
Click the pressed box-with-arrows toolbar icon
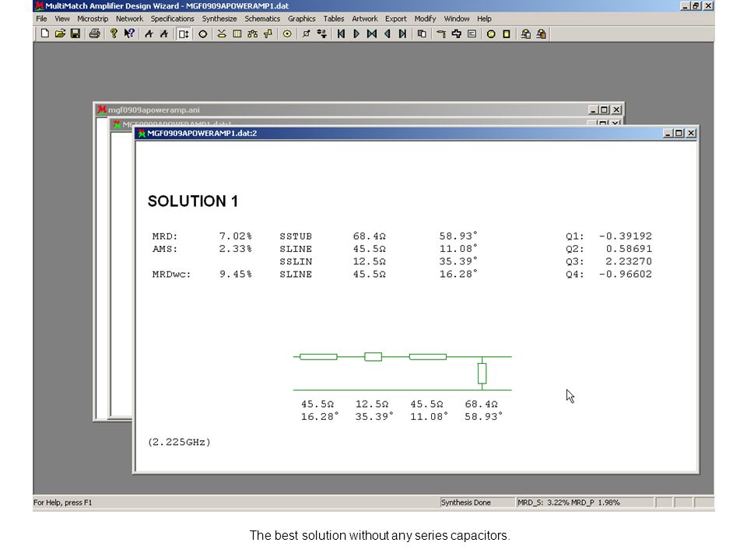(184, 33)
